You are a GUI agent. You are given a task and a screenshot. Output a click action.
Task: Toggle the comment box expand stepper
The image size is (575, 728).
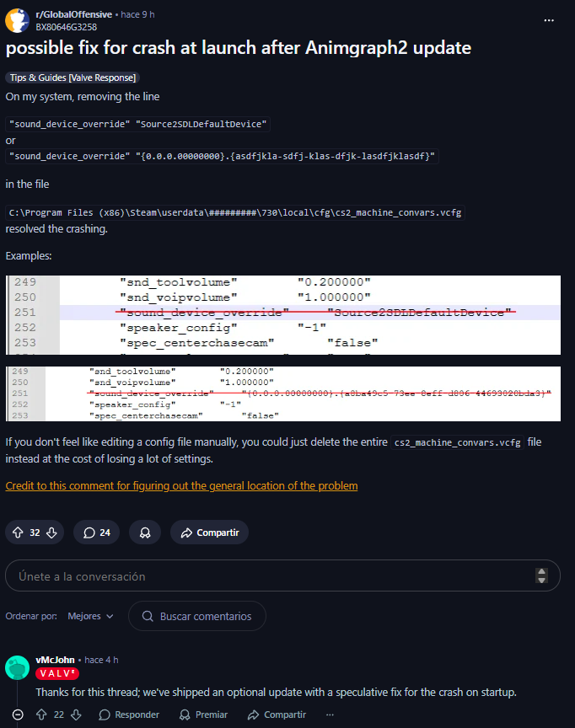[x=541, y=575]
